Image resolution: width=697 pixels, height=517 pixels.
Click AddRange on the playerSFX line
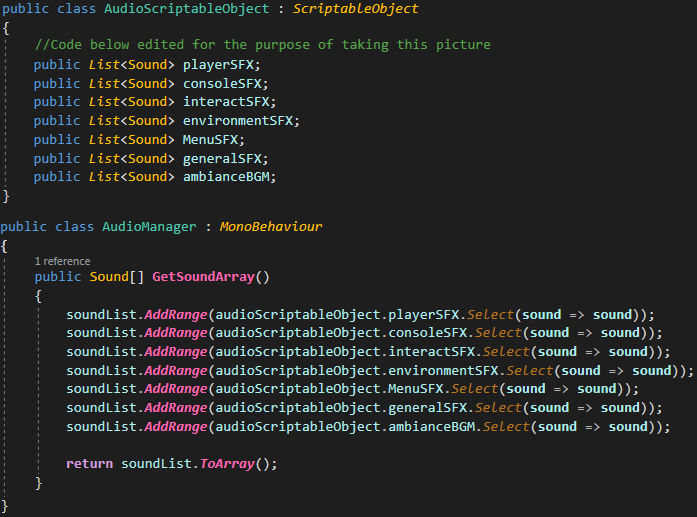[176, 315]
